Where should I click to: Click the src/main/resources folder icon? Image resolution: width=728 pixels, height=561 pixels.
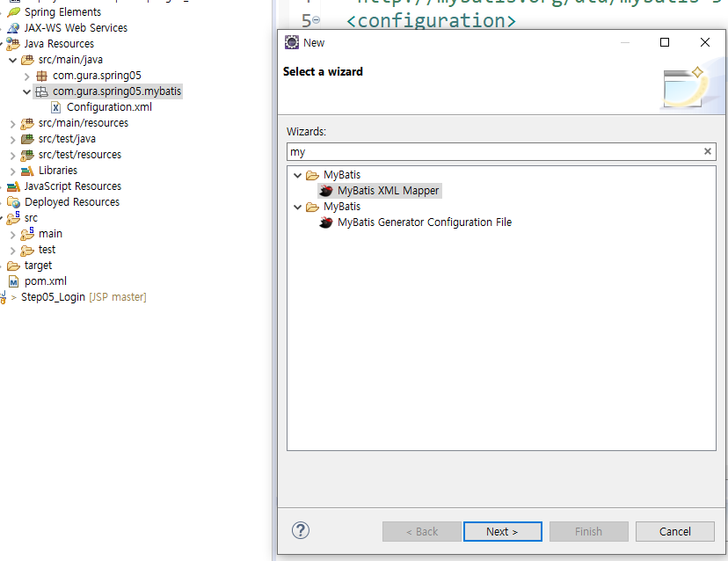(x=27, y=123)
